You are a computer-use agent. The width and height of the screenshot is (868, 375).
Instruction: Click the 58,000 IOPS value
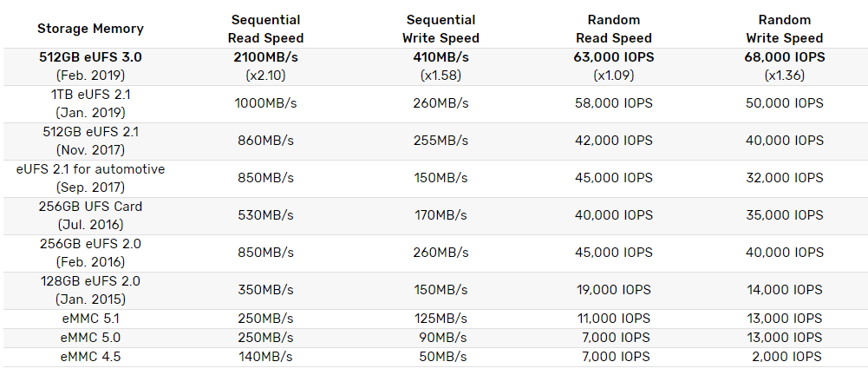[x=613, y=103]
